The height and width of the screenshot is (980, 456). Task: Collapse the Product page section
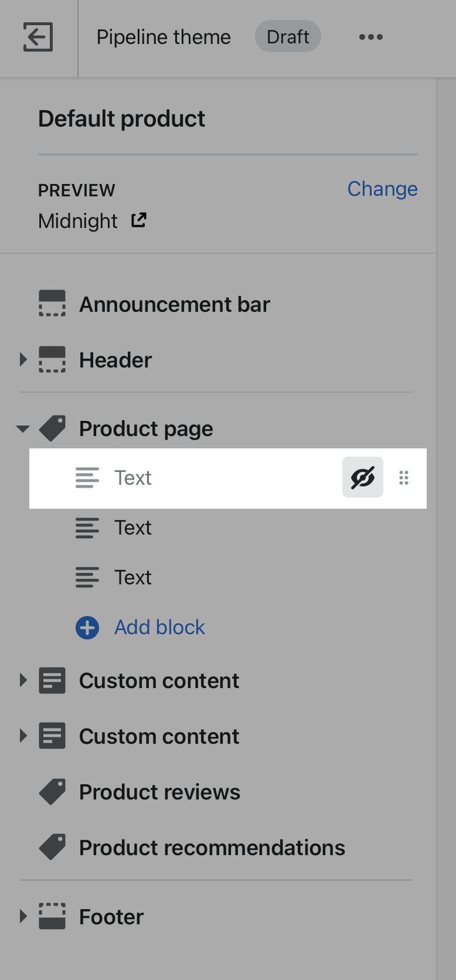tap(23, 429)
